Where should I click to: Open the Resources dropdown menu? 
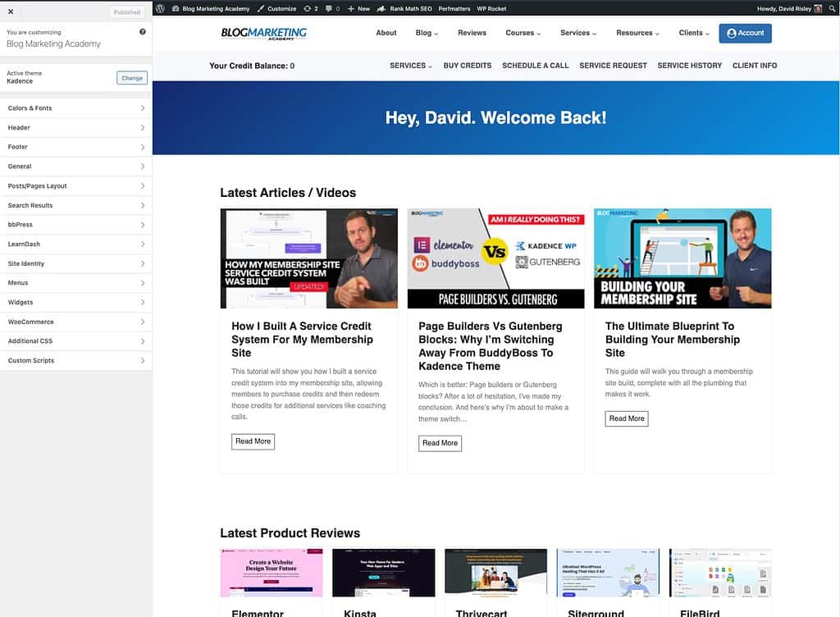click(637, 33)
